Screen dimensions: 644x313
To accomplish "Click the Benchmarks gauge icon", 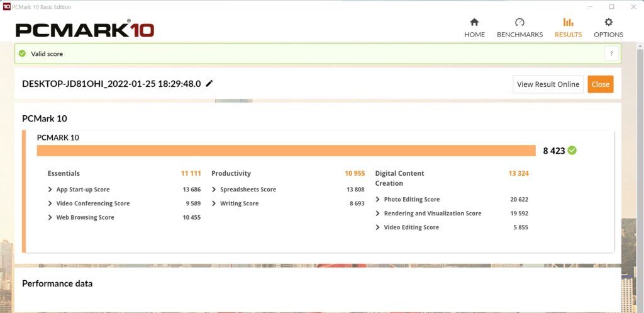I will 519,22.
